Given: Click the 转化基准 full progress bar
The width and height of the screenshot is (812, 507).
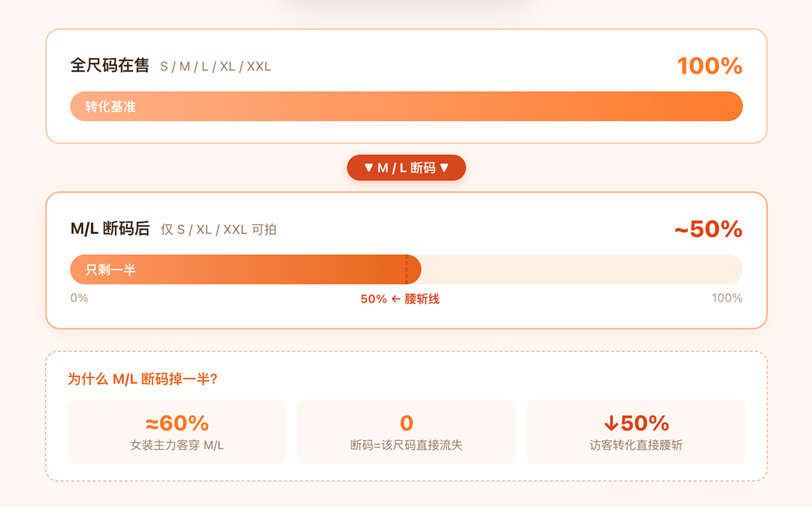Looking at the screenshot, I should coord(406,106).
